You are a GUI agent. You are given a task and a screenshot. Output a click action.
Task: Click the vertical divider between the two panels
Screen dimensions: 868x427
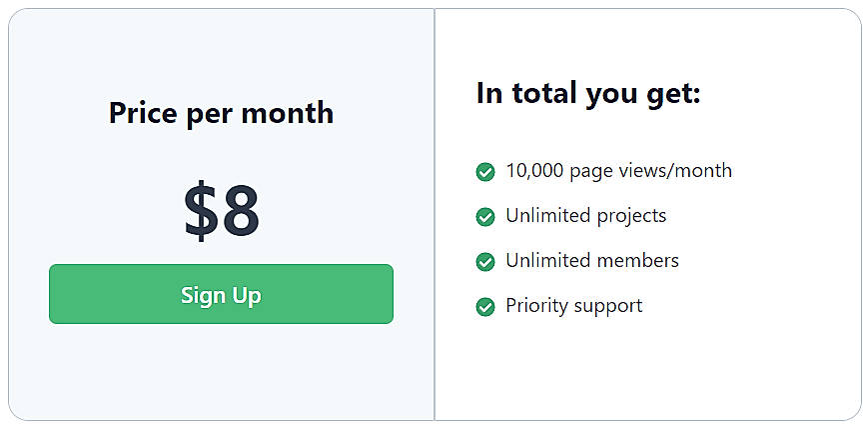coord(434,214)
